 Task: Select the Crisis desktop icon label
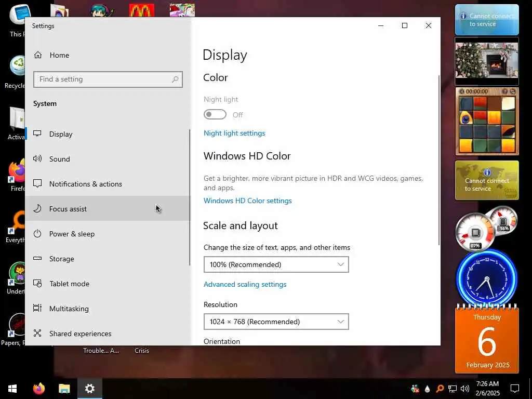142,351
